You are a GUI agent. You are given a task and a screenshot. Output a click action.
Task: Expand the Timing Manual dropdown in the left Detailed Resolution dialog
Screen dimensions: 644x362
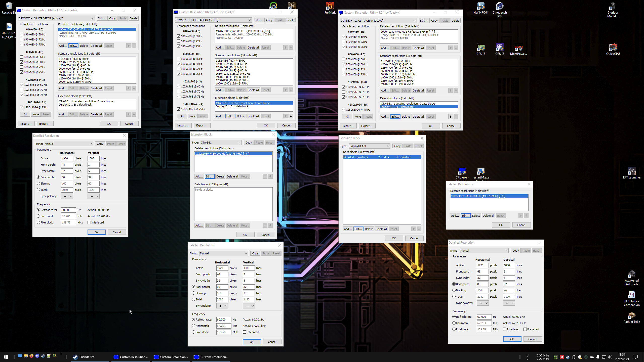68,144
